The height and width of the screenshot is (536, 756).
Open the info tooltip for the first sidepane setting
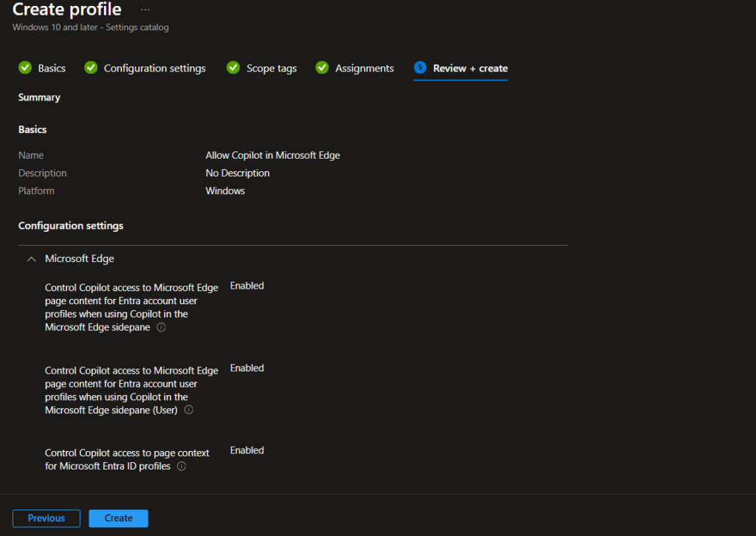[x=160, y=327]
